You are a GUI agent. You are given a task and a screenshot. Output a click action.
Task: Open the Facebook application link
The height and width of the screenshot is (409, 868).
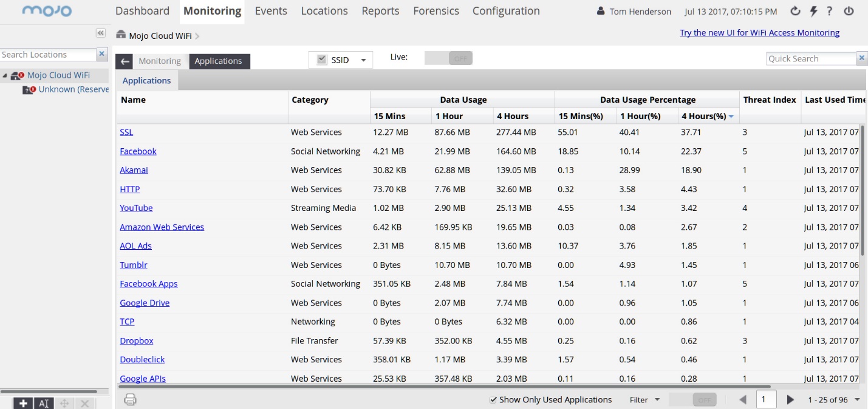[x=138, y=151]
